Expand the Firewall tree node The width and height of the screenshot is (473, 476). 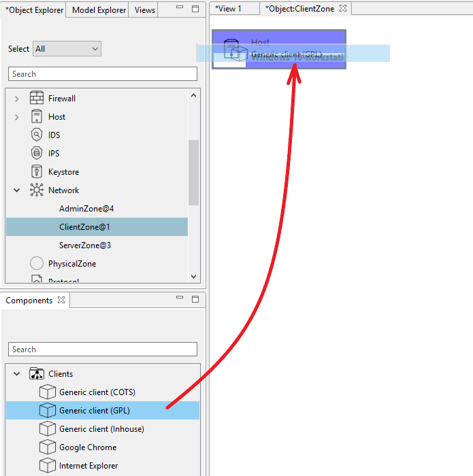click(x=17, y=99)
